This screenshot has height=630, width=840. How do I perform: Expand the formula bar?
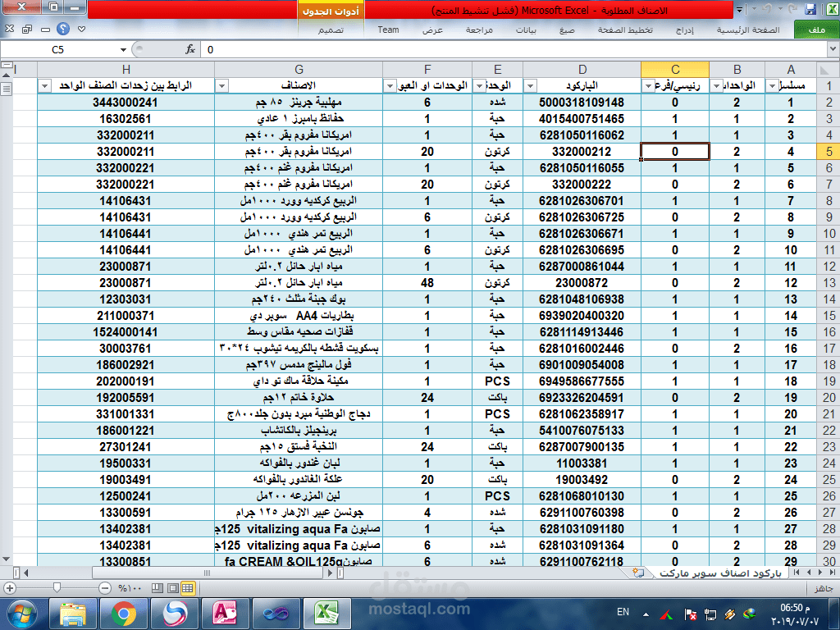point(833,49)
